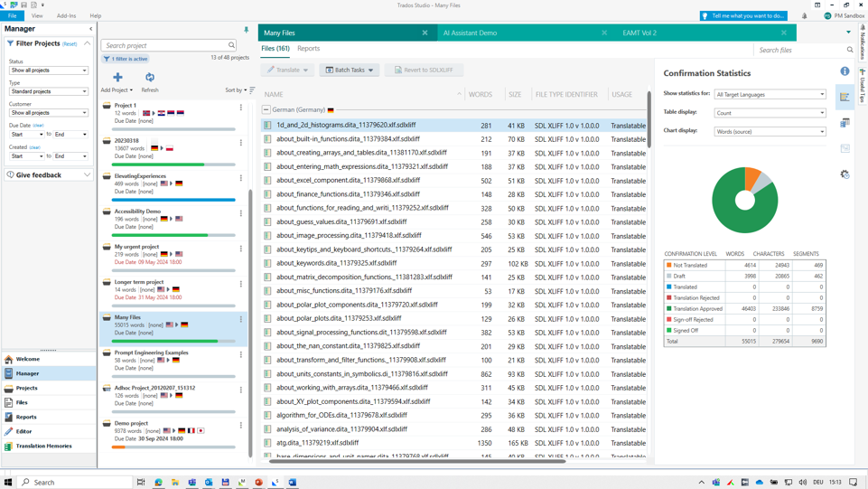868x489 pixels.
Task: Open the Batch Tasks dropdown
Action: (x=349, y=70)
